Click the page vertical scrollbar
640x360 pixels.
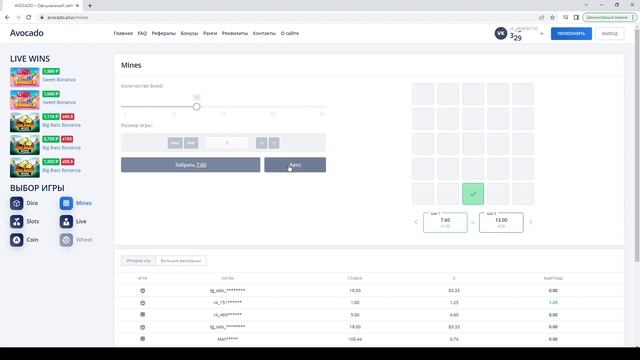[637, 145]
